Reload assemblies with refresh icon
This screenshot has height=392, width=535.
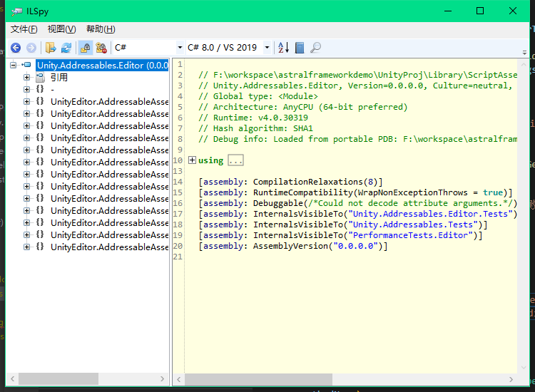pos(66,48)
